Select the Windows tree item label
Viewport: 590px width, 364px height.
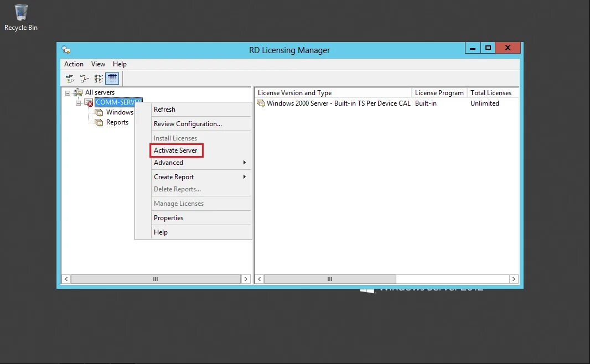[x=120, y=112]
